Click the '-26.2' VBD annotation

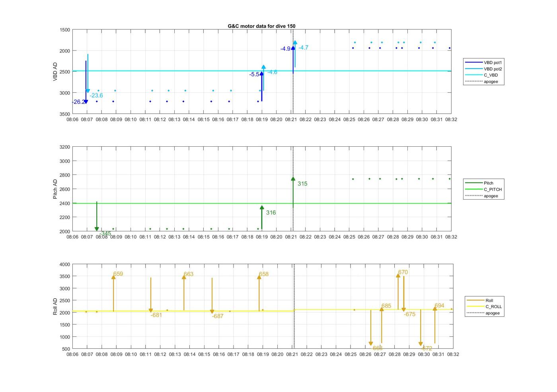pyautogui.click(x=78, y=102)
